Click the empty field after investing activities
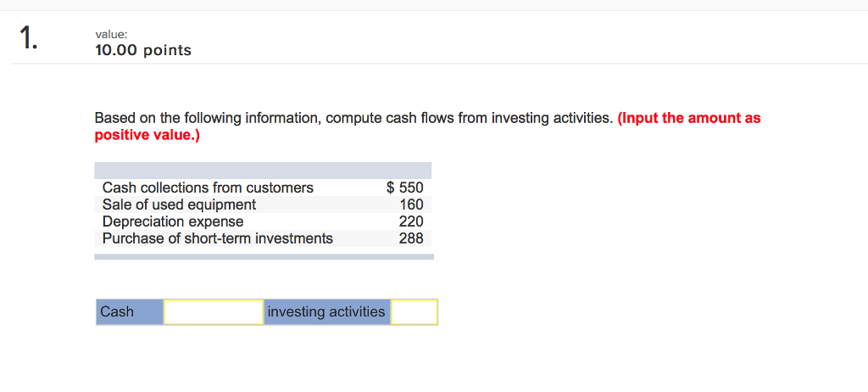Screen dimensions: 868x392 coord(414,311)
